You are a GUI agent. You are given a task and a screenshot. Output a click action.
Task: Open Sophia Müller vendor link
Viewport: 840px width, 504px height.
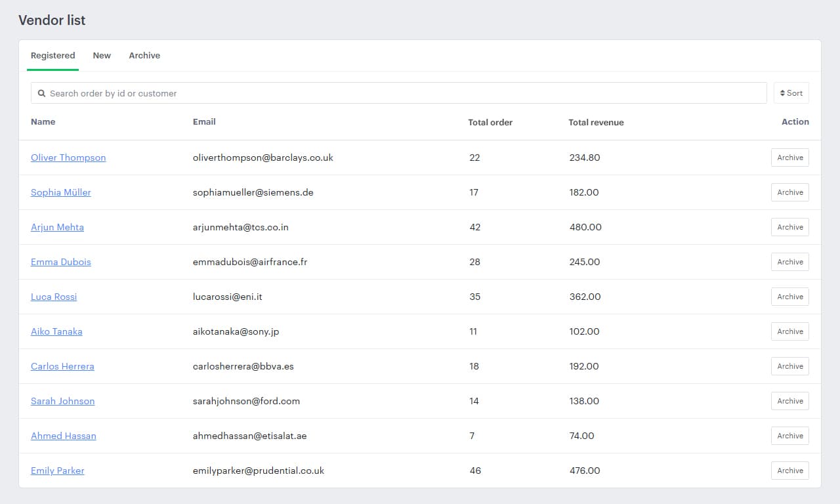[x=61, y=192]
